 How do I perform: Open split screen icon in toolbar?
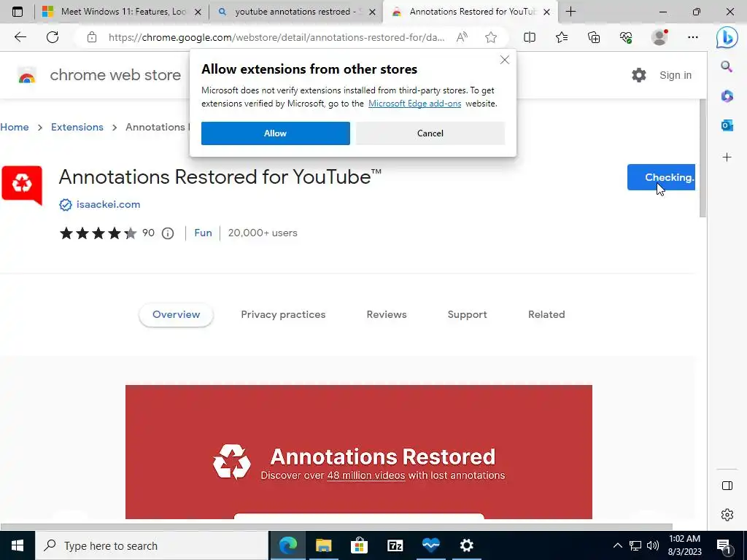(x=530, y=37)
